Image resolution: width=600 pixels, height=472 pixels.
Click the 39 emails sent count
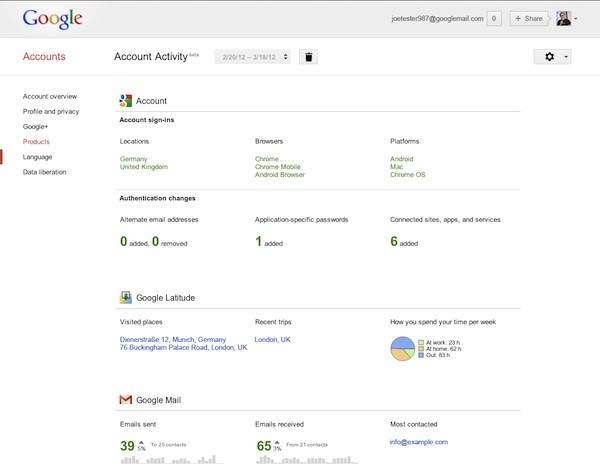tap(127, 446)
